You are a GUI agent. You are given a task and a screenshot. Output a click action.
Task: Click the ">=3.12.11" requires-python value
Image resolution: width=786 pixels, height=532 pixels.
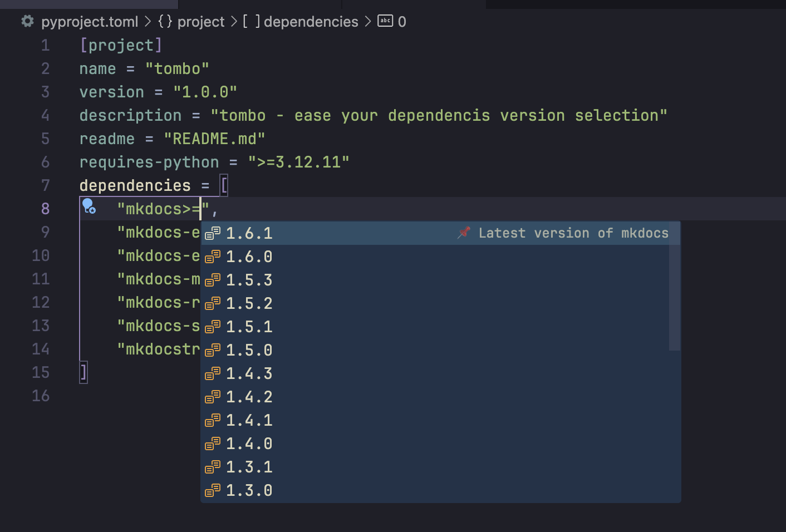tap(298, 162)
